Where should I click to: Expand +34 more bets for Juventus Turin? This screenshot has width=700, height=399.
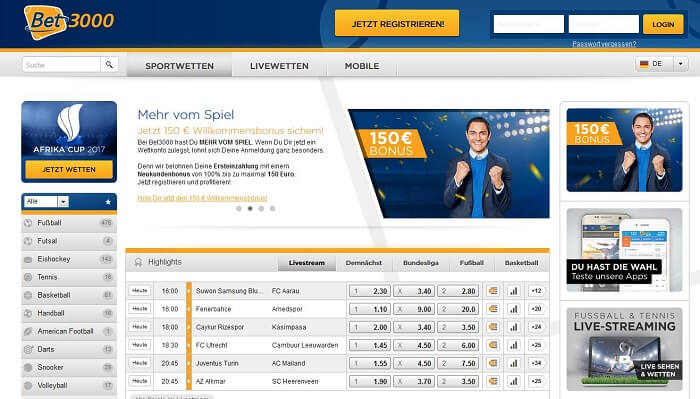536,363
